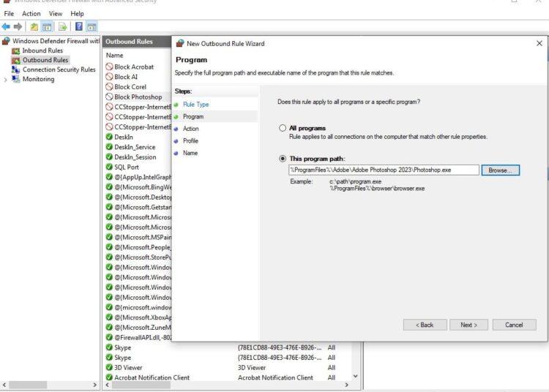Click the console tree's scroll right arrow
Viewport: 549px width, 392px height.
tap(94, 385)
